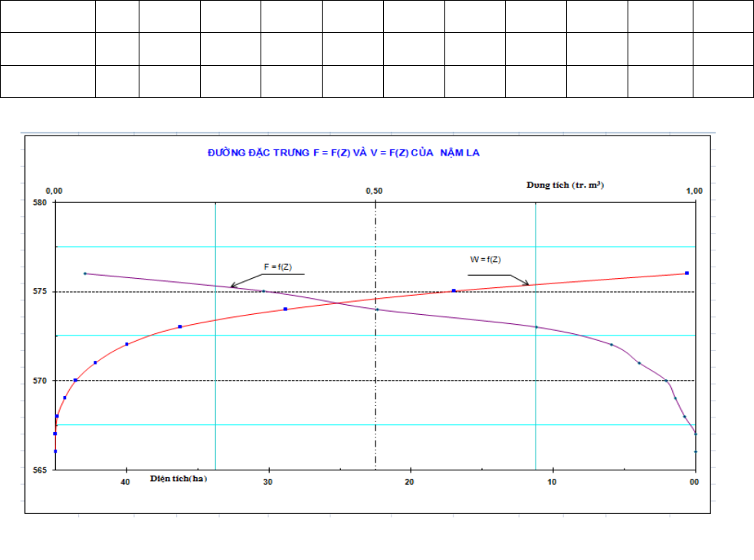Select the 40 bottom axis label

coord(125,482)
